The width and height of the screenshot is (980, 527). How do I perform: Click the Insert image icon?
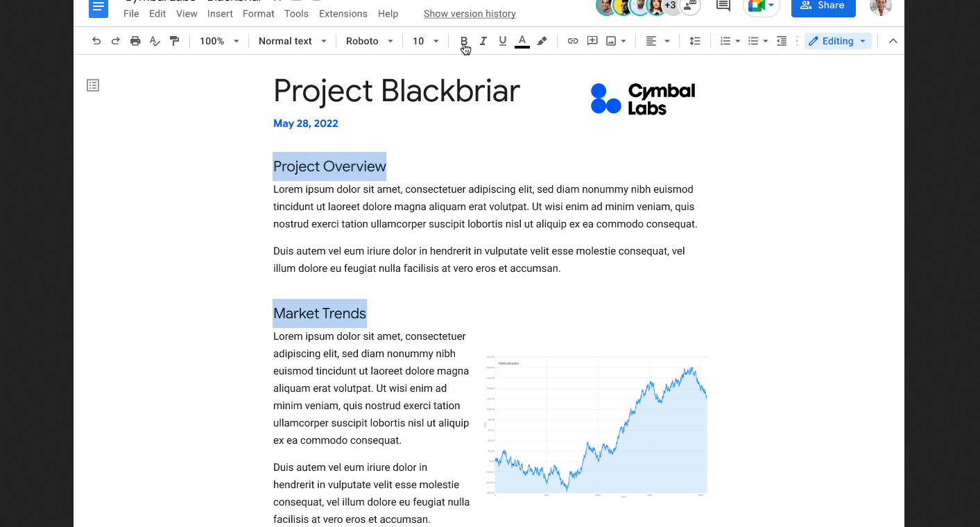coord(611,41)
